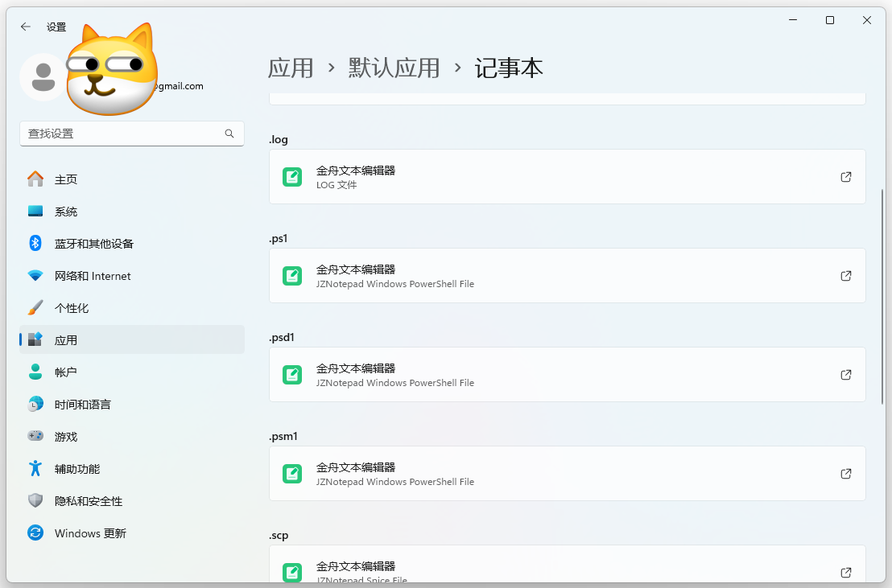Open external link icon for .ps1
Image resolution: width=892 pixels, height=588 pixels.
[x=846, y=276]
